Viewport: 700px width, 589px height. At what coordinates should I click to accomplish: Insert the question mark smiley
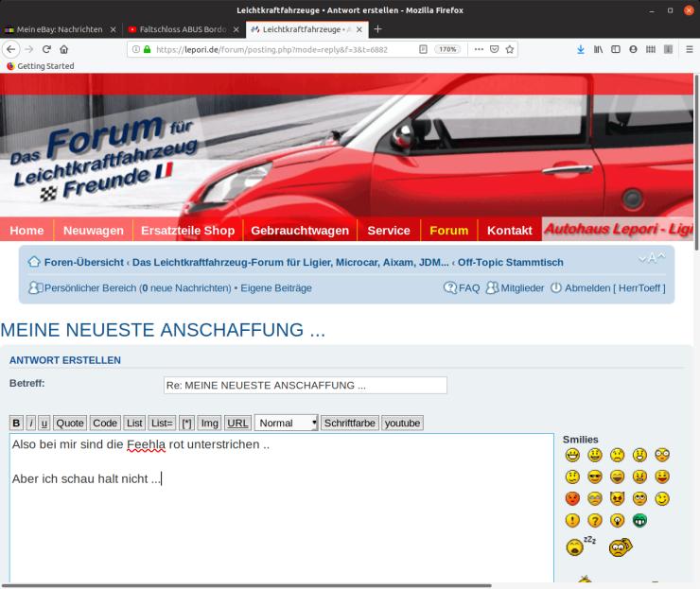(595, 520)
